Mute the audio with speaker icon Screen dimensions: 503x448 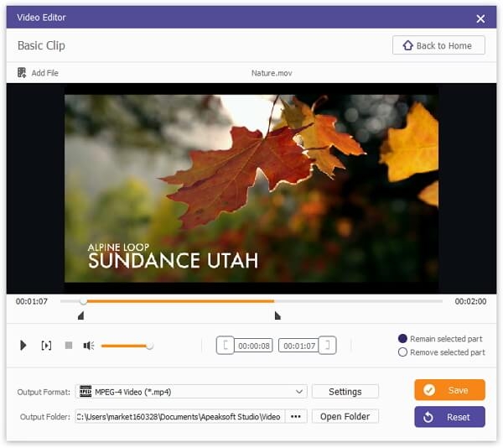(x=89, y=346)
